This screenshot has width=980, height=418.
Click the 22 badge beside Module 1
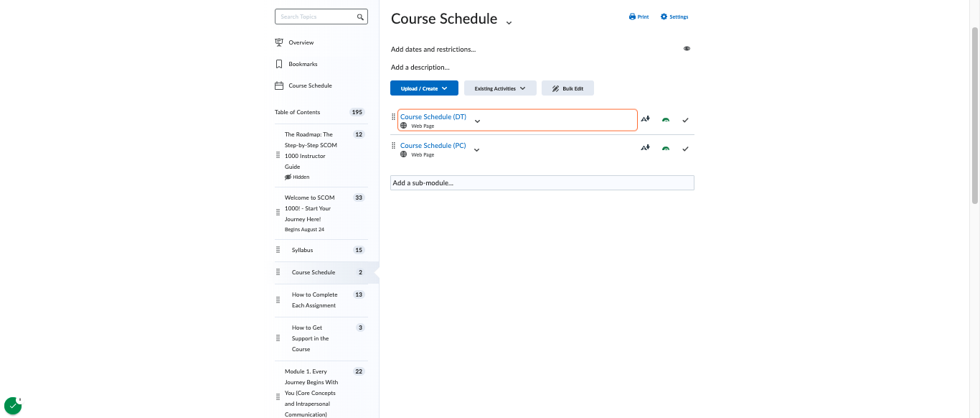click(359, 371)
